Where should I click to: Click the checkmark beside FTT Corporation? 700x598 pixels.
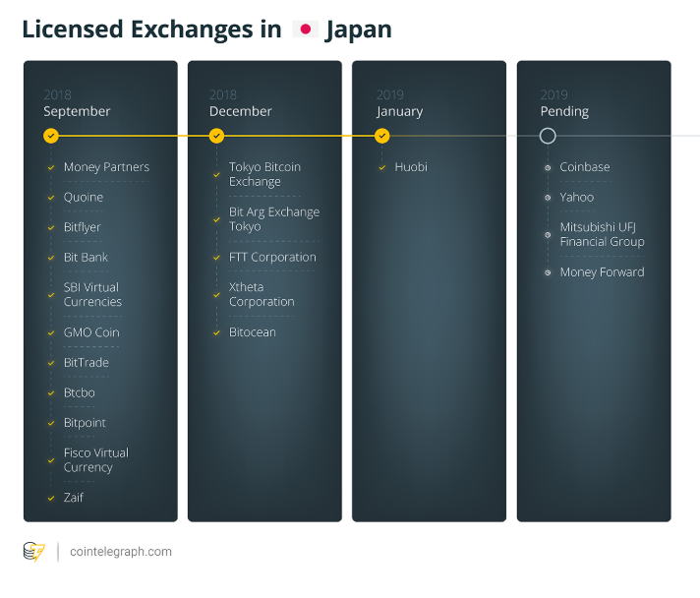216,258
